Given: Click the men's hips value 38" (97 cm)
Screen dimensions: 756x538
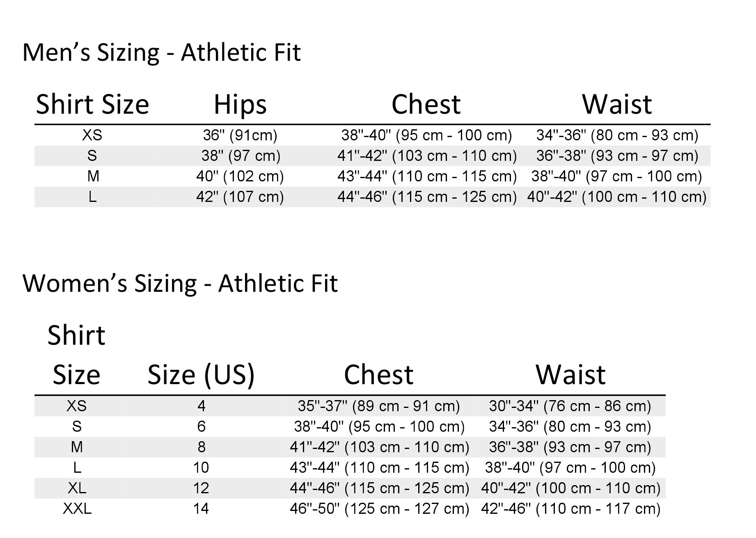Looking at the screenshot, I should [241, 156].
